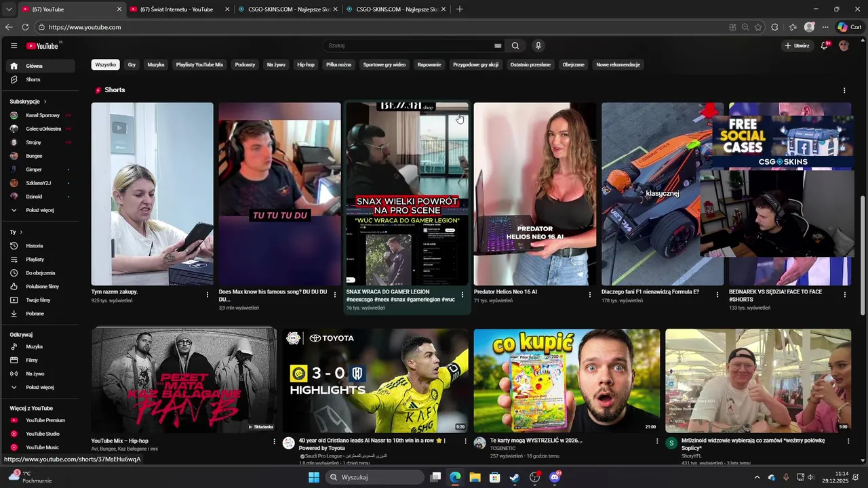Image resolution: width=868 pixels, height=488 pixels.
Task: Open the Pezet Mata Plan B mix thumbnail
Action: click(x=184, y=380)
